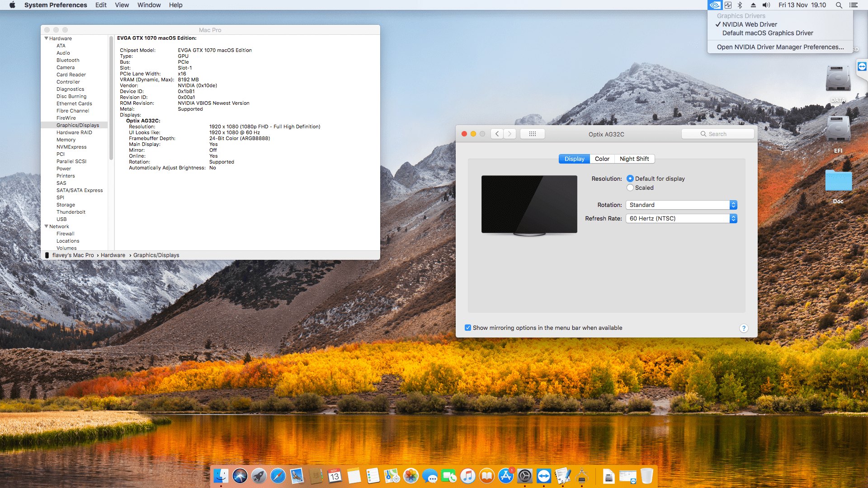The height and width of the screenshot is (488, 868).
Task: Click the help question mark button
Action: (744, 328)
